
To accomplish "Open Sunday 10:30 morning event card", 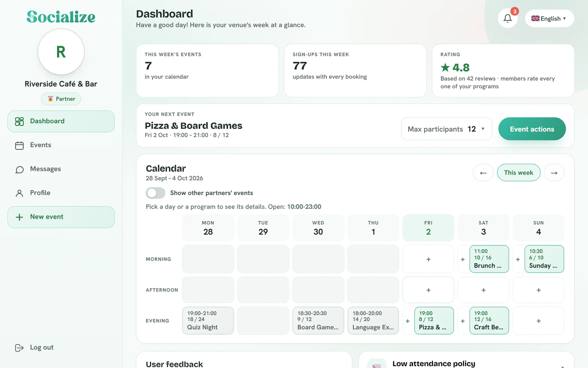I will click(x=544, y=259).
